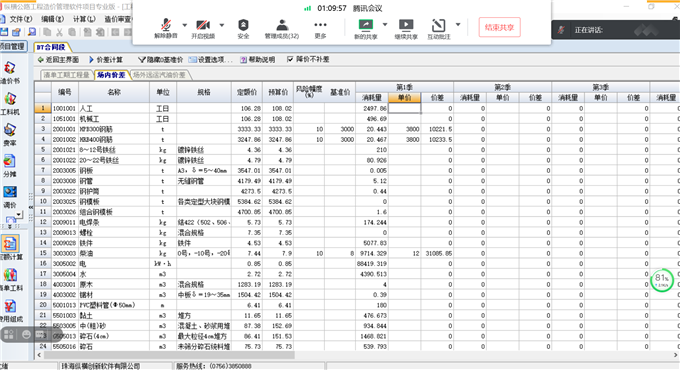
Task: Open the 互动批注 annotation tool
Action: click(439, 29)
